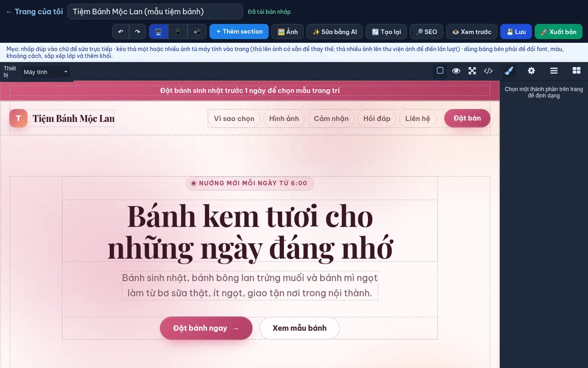This screenshot has height=368, width=588.
Task: Click the Vì sao chọn nav item
Action: pyautogui.click(x=234, y=118)
